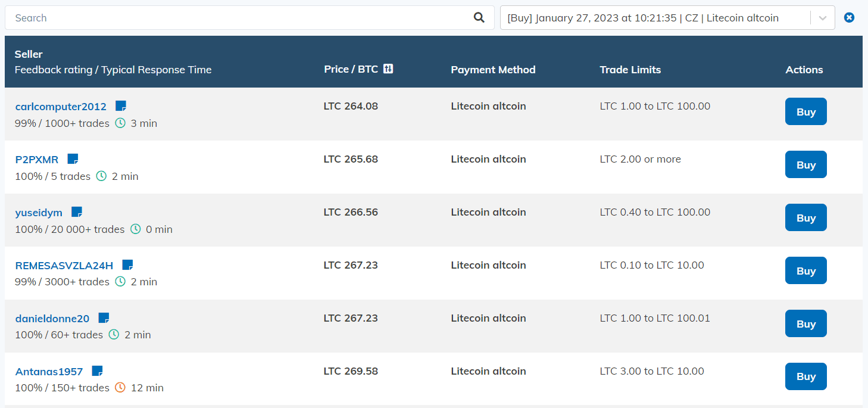Screen dimensions: 868x408
Task: Open seller profile Antanas1957
Action: [x=49, y=372]
